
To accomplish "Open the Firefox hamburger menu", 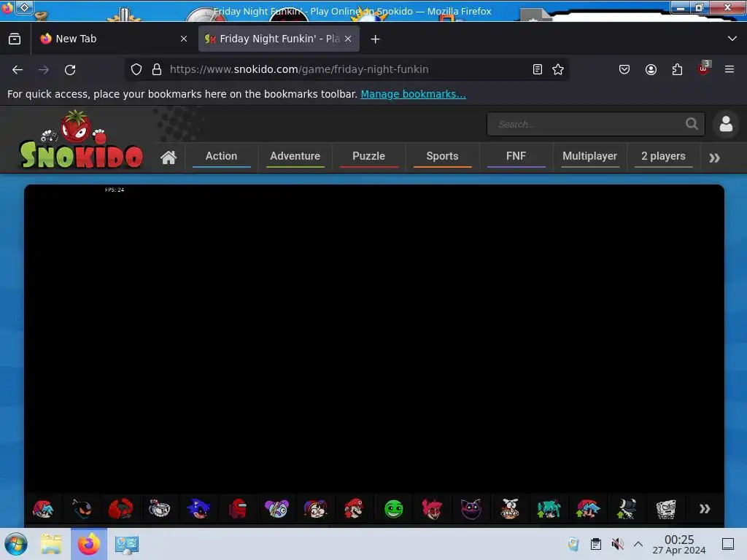I will (729, 69).
